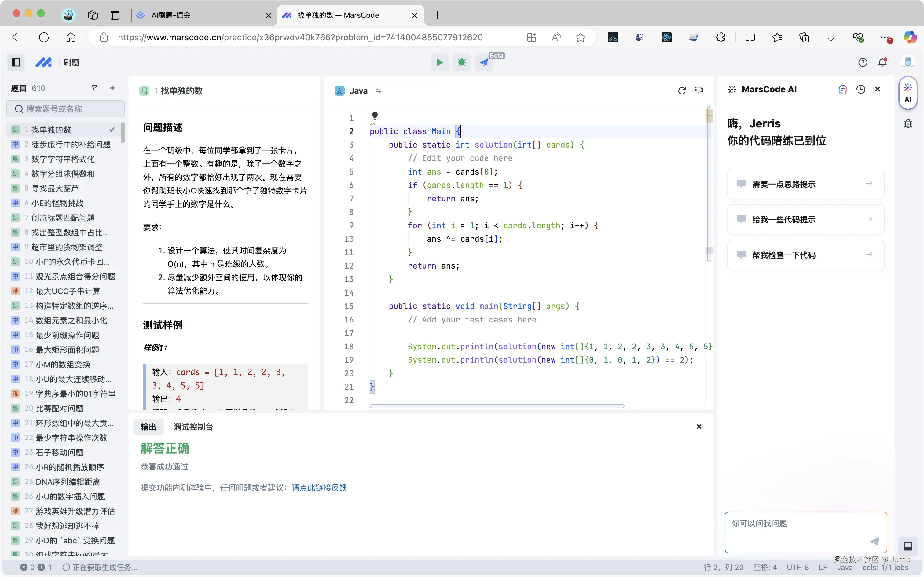This screenshot has height=577, width=924.
Task: Switch to the 调试控制台 tab
Action: [193, 427]
